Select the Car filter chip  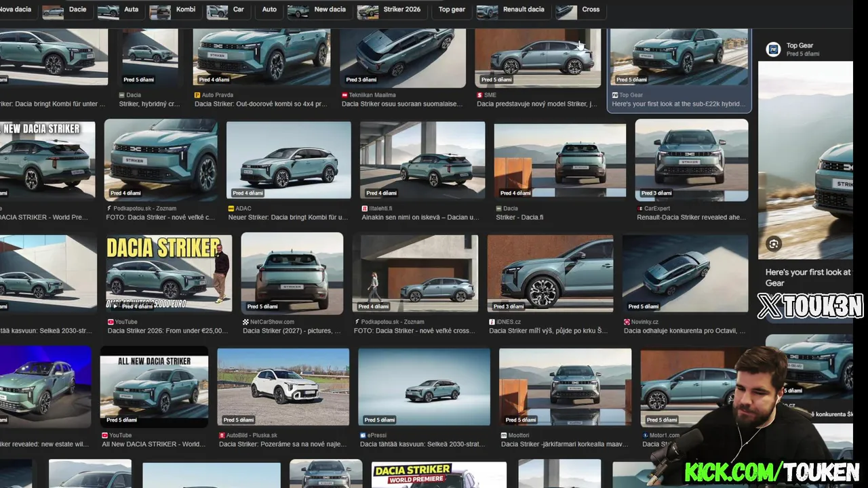(x=227, y=10)
